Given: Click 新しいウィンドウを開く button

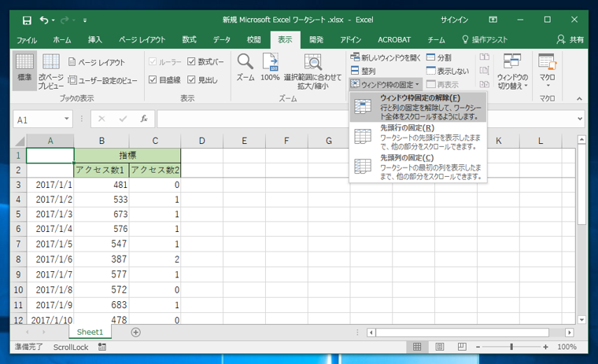Looking at the screenshot, I should 386,57.
